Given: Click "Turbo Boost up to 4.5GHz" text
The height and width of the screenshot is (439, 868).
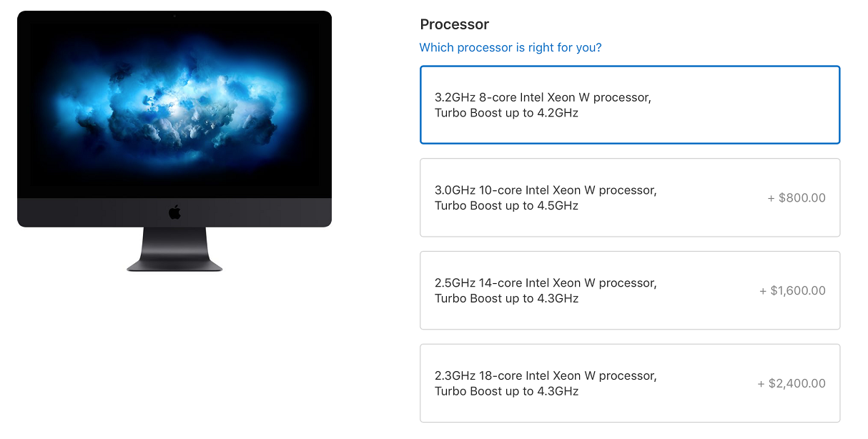Looking at the screenshot, I should click(506, 206).
